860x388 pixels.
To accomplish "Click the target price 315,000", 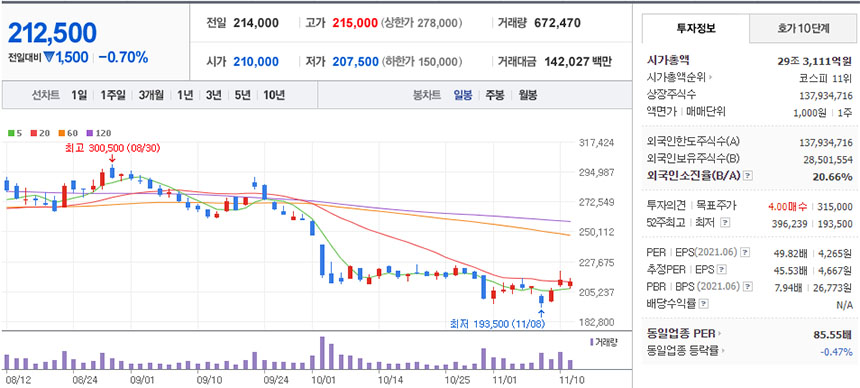I will pyautogui.click(x=836, y=206).
